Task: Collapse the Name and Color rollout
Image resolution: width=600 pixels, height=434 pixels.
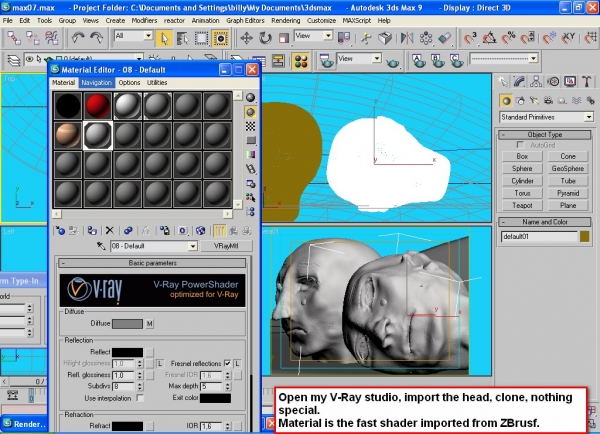Action: [545, 222]
